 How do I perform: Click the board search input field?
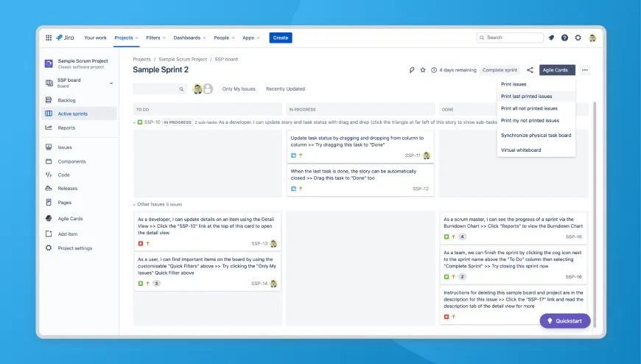(x=156, y=89)
